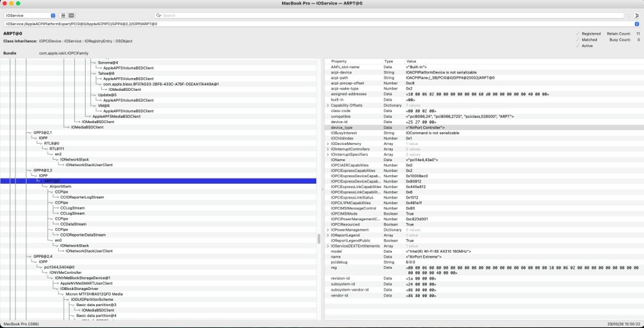The height and width of the screenshot is (328, 644).
Task: Expand the IOPowerManagement dictionary
Action: (328, 230)
